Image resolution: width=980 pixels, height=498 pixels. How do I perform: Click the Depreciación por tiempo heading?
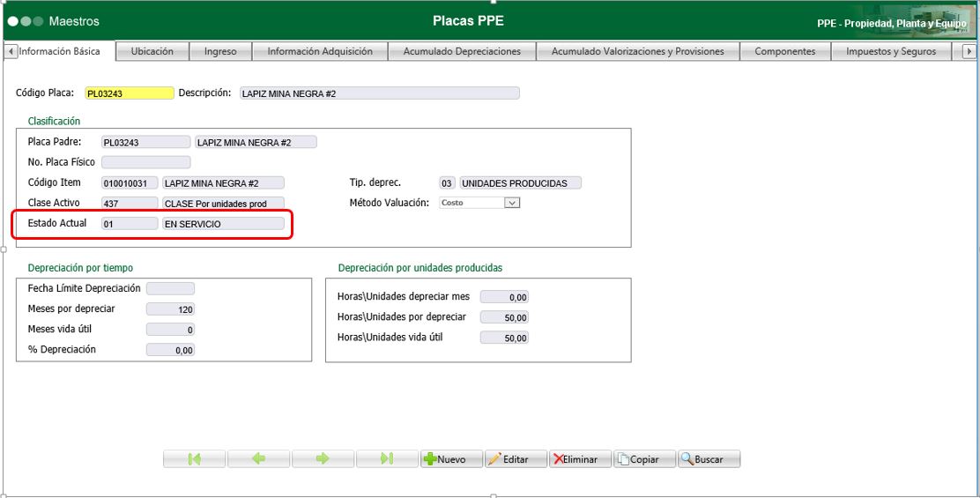tap(80, 268)
